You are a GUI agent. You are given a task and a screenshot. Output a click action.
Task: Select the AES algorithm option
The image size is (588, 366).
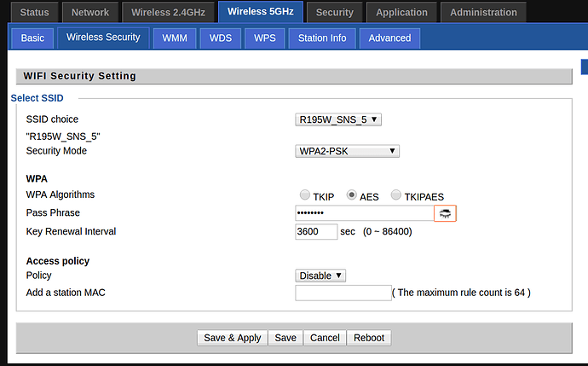[x=351, y=195]
